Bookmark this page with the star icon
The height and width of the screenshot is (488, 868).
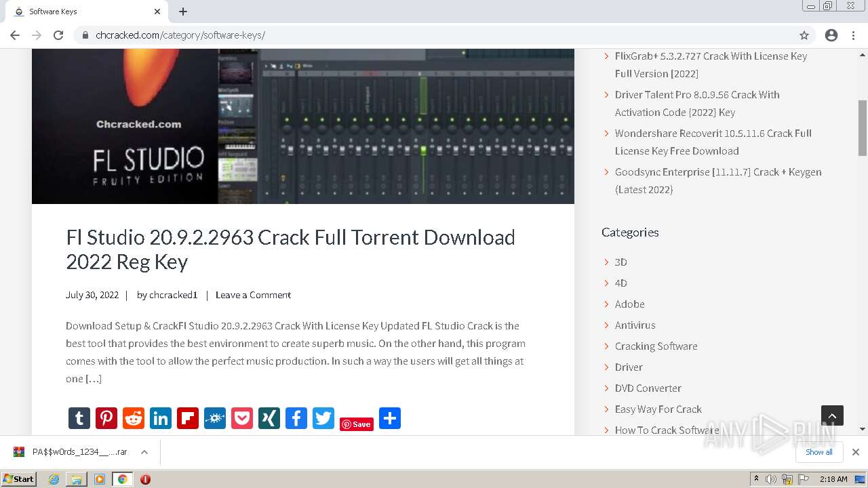[804, 35]
